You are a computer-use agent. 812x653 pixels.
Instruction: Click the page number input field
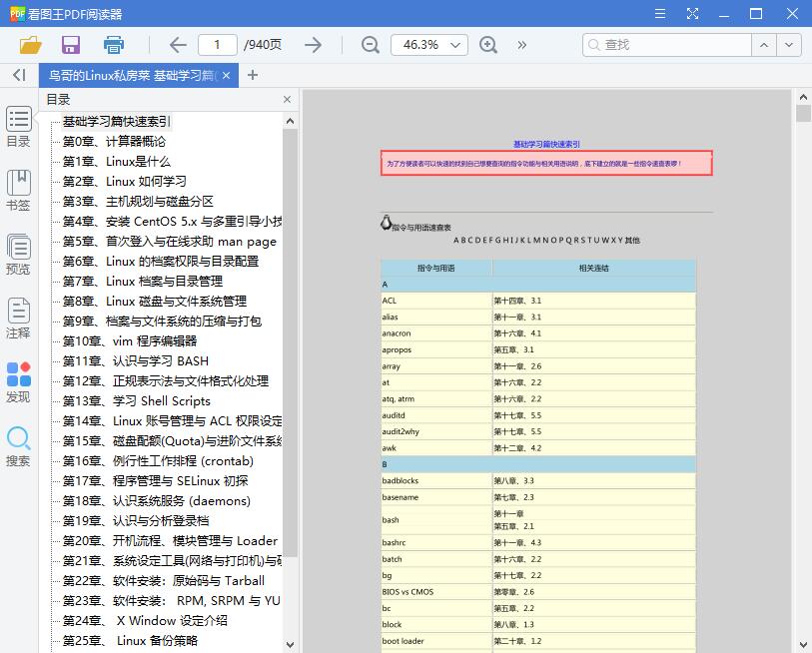pyautogui.click(x=218, y=45)
